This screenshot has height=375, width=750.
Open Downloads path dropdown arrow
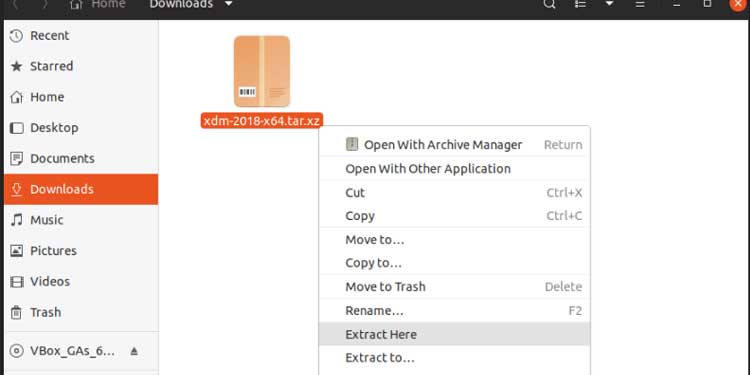[229, 4]
